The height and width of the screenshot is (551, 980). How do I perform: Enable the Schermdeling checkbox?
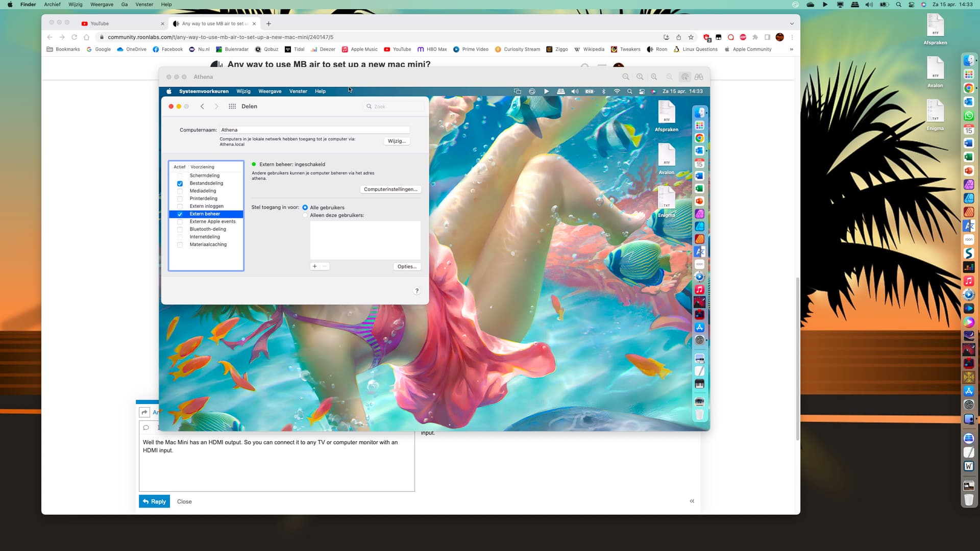click(180, 176)
